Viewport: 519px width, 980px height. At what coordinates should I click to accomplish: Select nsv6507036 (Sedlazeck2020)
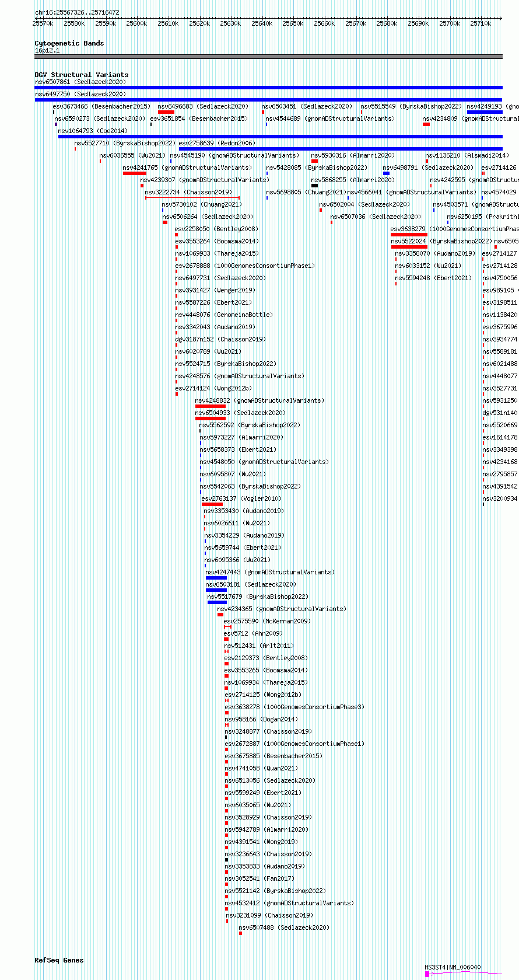pos(376,217)
